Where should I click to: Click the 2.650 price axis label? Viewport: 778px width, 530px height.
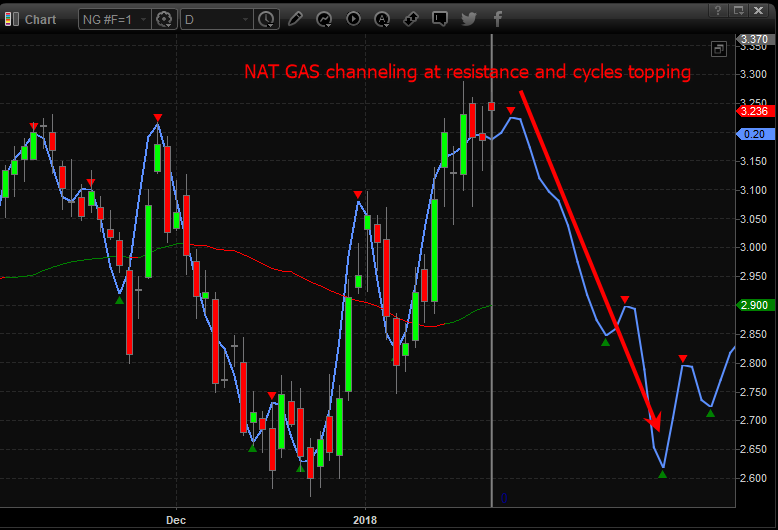click(x=753, y=449)
